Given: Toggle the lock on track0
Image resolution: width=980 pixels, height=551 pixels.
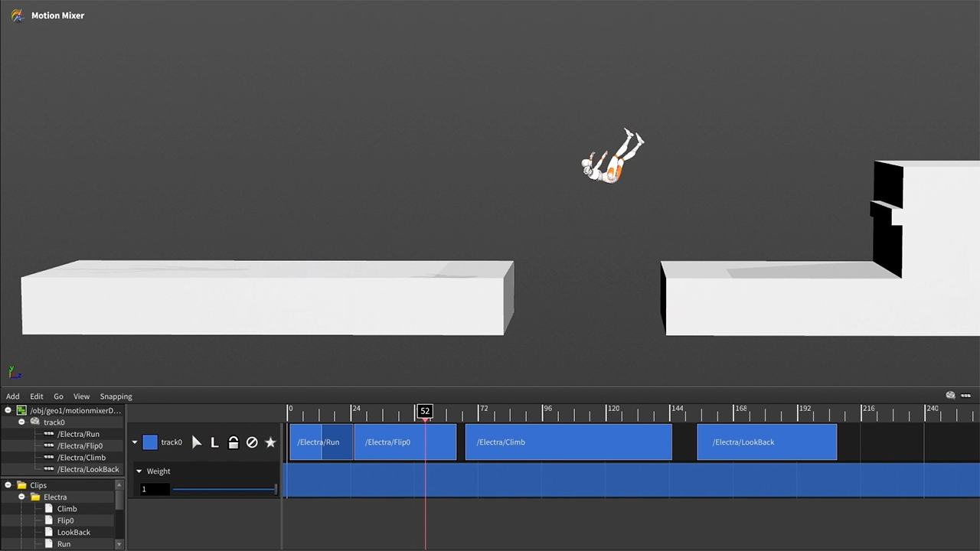Looking at the screenshot, I should pos(234,442).
